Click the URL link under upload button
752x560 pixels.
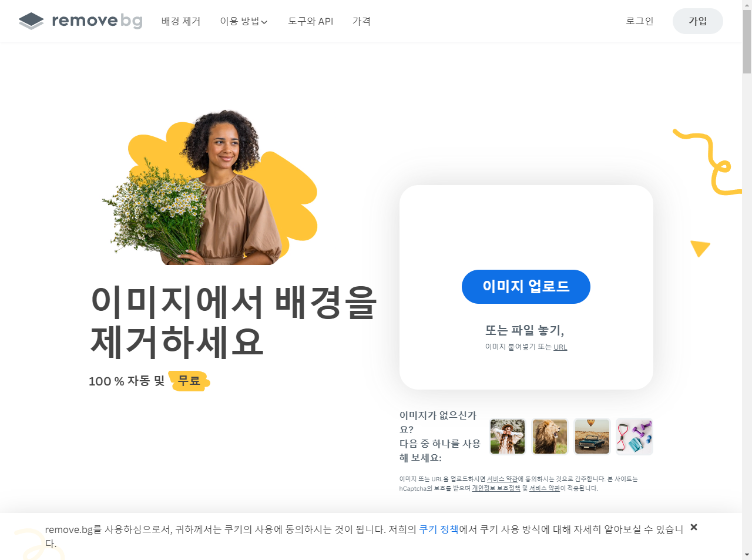pos(560,347)
